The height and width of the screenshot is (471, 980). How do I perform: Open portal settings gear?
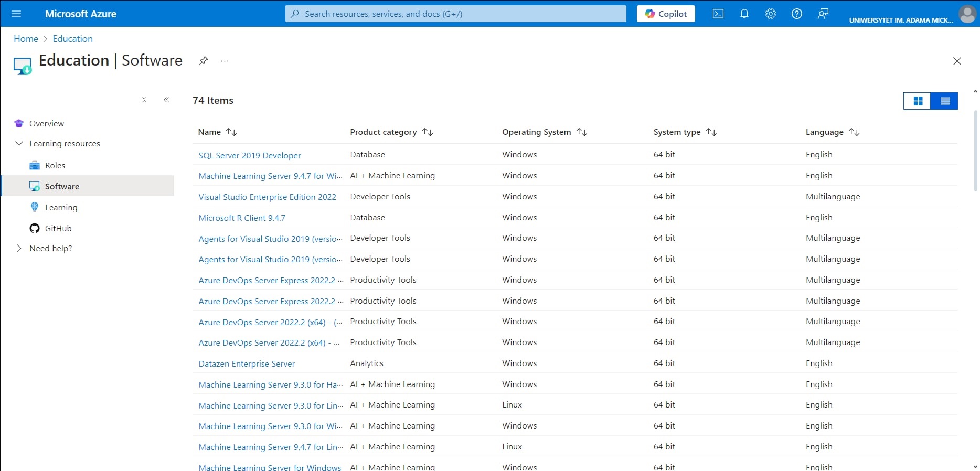(771, 14)
